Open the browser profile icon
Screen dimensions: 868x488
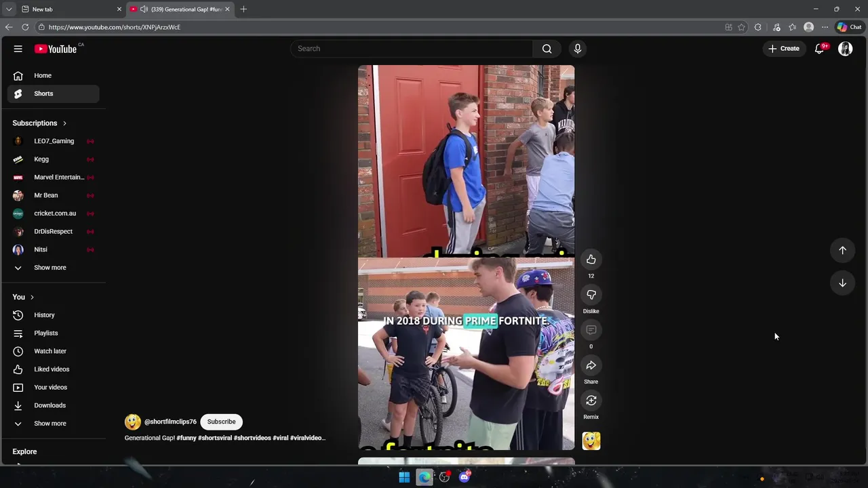[x=808, y=27]
